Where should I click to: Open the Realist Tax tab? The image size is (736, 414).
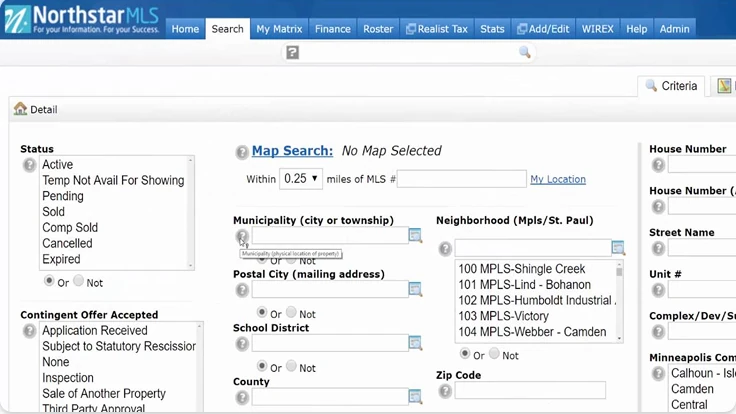437,29
